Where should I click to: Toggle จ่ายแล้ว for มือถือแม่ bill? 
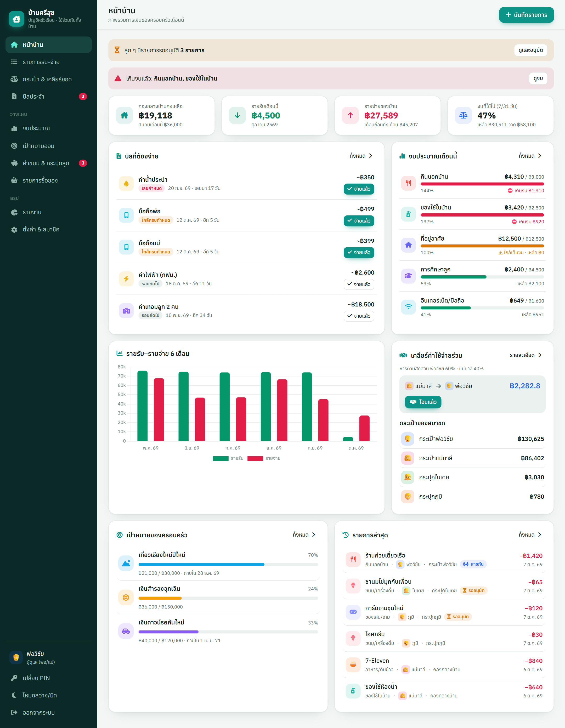pos(359,252)
